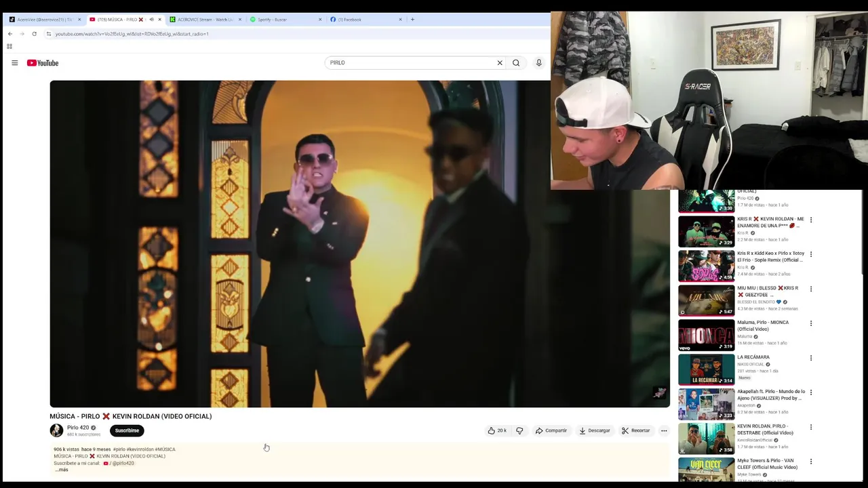Open options menu for MIONCA video

click(811, 323)
